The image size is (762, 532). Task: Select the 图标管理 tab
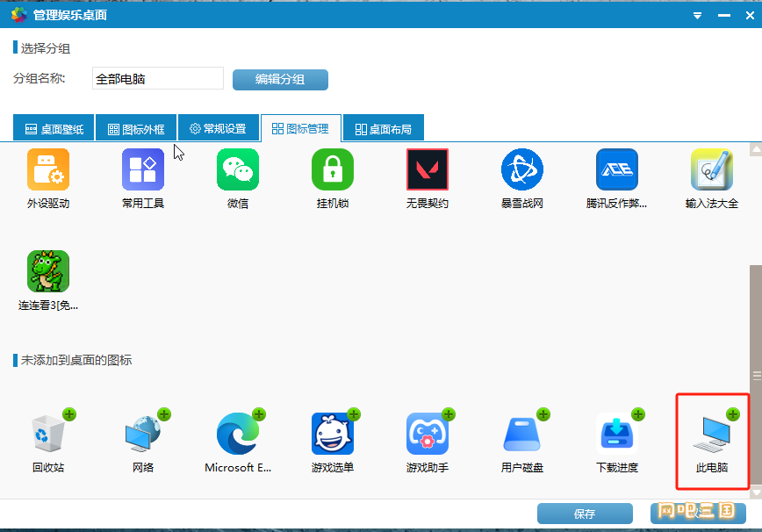[301, 128]
